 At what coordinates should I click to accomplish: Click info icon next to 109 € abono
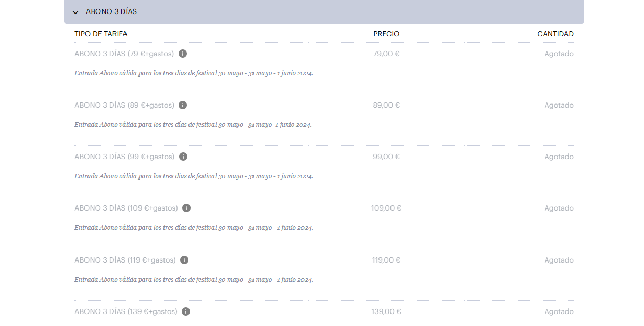coord(186,208)
